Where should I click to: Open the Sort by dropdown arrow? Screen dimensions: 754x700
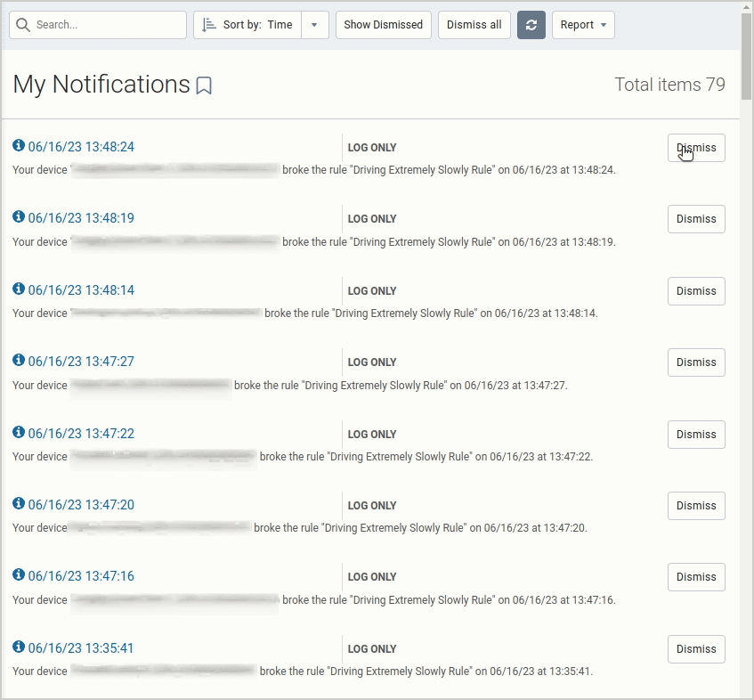314,24
